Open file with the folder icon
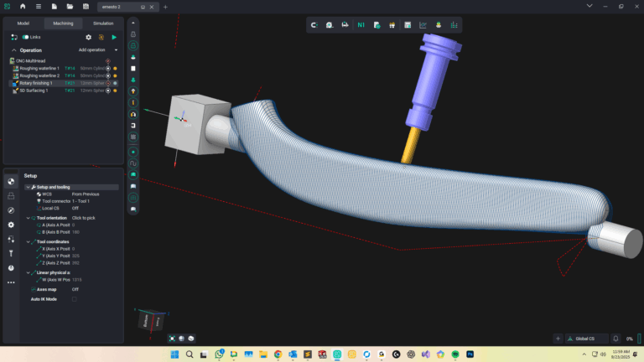Viewport: 644px width, 362px height. (70, 7)
